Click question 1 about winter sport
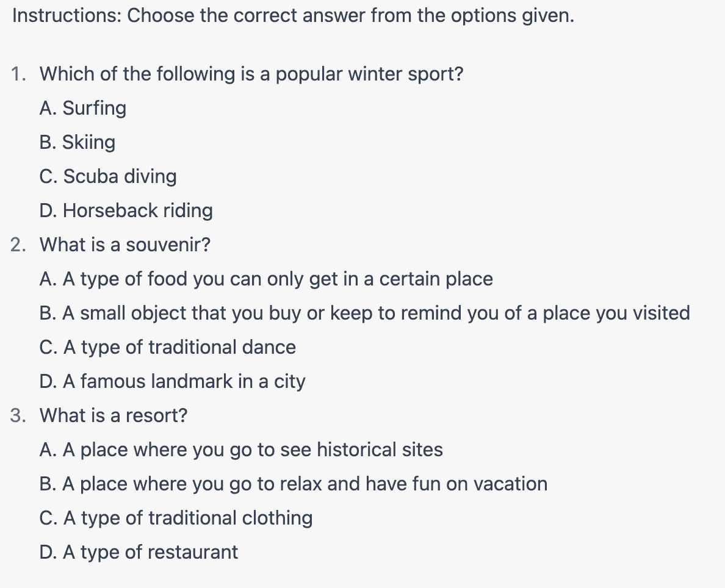This screenshot has height=588, width=725. [251, 74]
